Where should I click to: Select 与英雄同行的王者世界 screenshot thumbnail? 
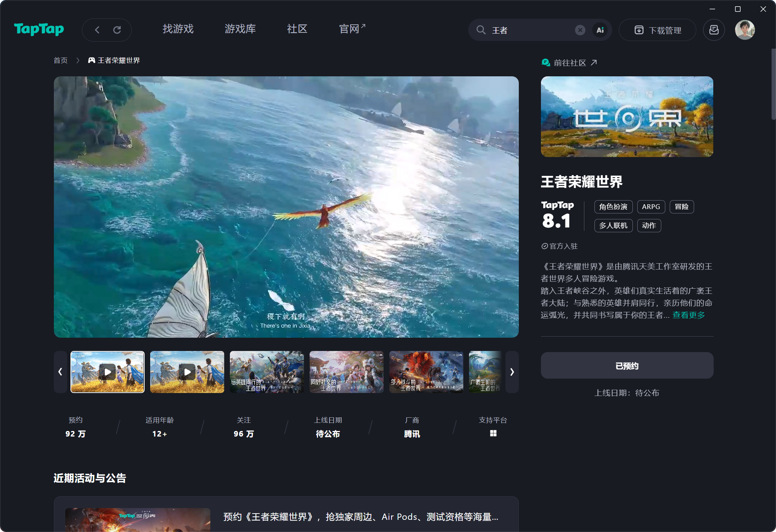coord(267,372)
